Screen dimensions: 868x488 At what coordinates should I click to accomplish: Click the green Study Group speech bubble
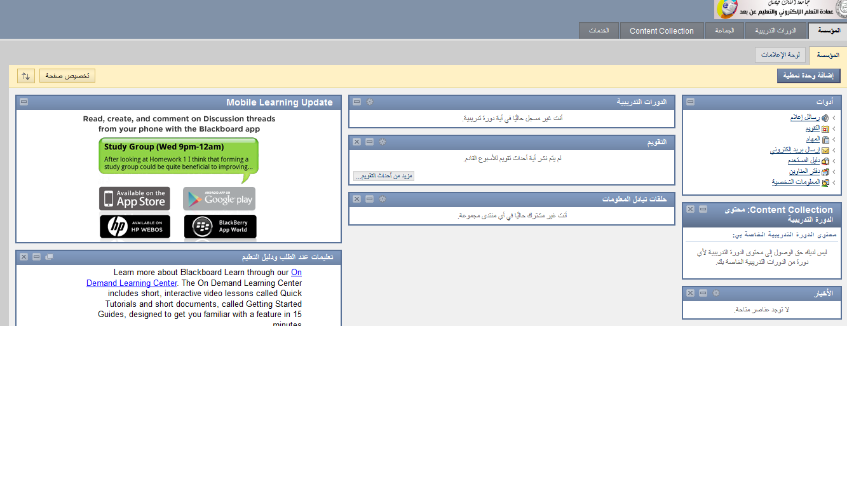tap(179, 158)
